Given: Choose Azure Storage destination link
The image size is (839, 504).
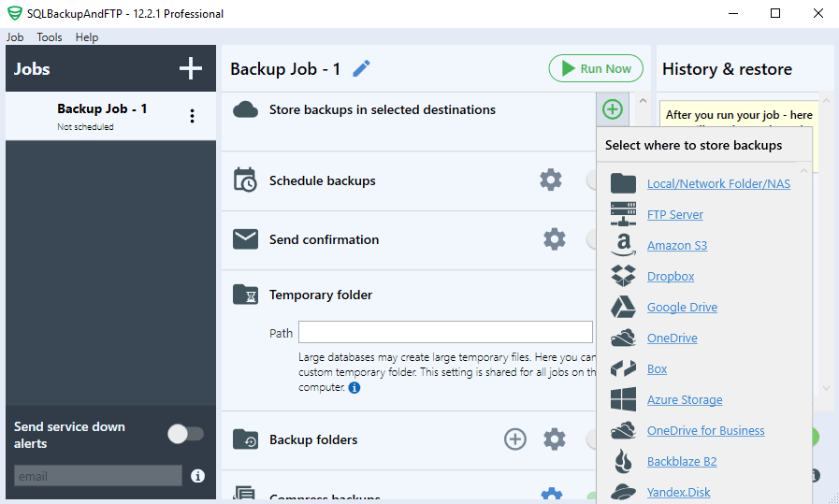Looking at the screenshot, I should pos(685,399).
